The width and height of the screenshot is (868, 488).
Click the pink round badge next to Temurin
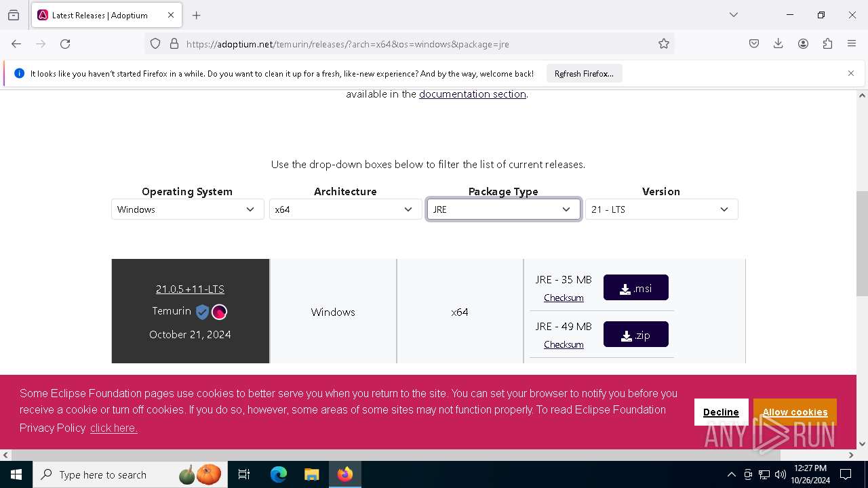point(219,312)
